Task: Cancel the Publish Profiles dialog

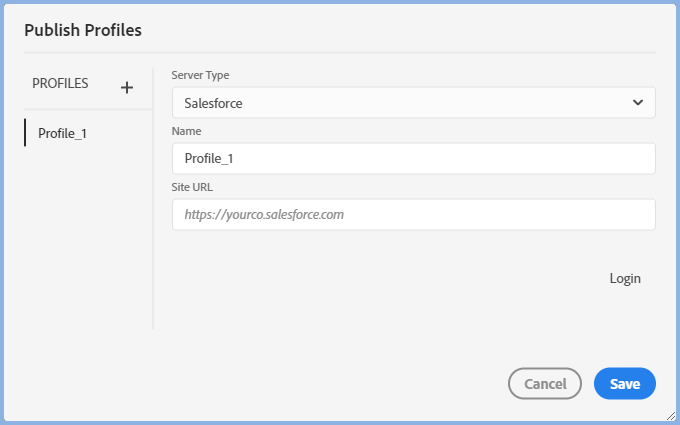Action: pyautogui.click(x=545, y=384)
